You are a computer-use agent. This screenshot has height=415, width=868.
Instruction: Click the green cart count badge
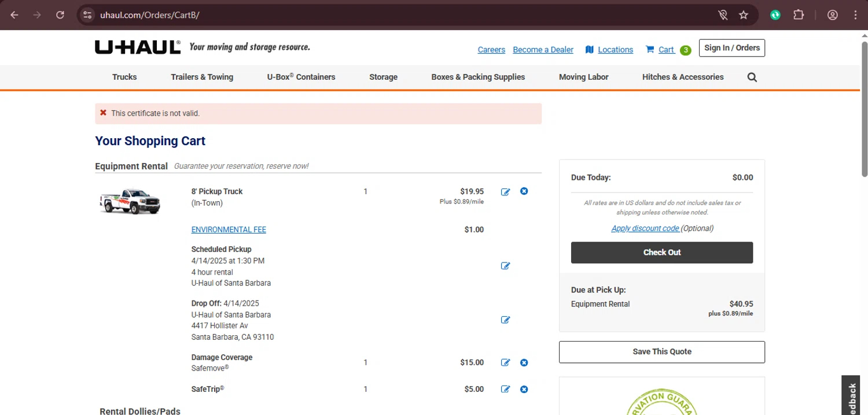(686, 50)
